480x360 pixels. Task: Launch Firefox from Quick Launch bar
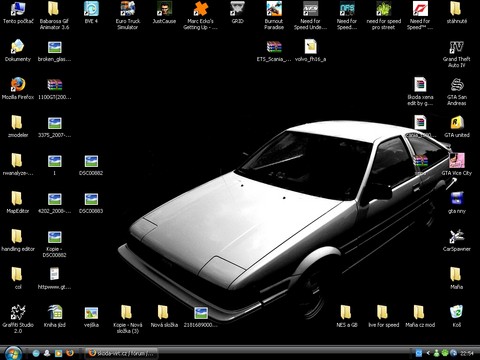point(70,353)
